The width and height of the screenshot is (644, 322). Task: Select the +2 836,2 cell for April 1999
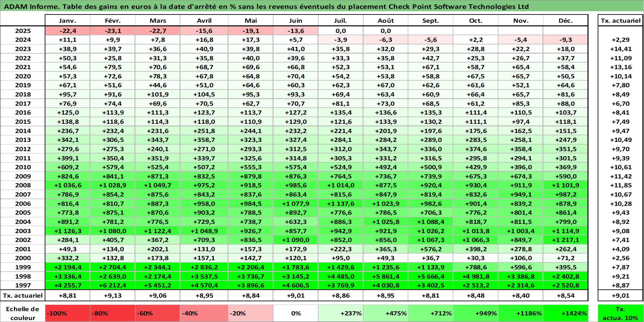click(204, 267)
